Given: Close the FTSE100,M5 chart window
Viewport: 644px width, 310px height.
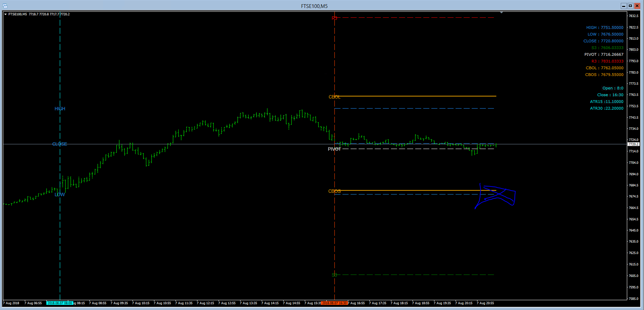Looking at the screenshot, I should tap(637, 6).
